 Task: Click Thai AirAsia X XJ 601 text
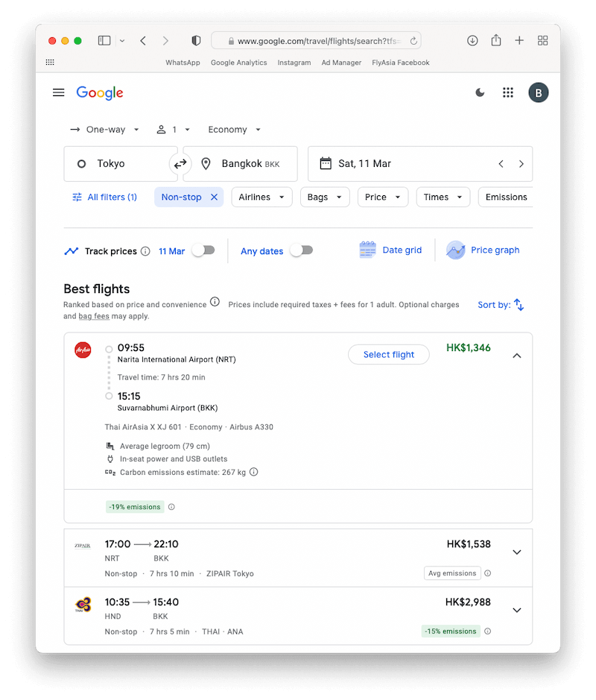pyautogui.click(x=143, y=427)
